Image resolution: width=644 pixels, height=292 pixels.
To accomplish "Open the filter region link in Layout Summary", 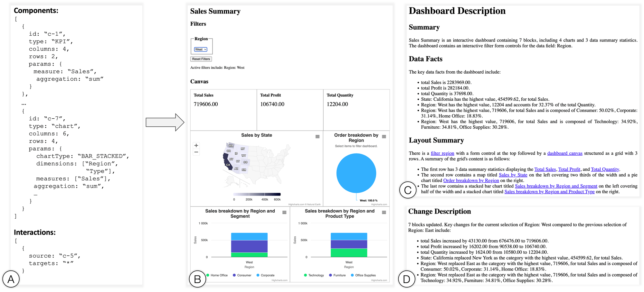I will [x=442, y=153].
